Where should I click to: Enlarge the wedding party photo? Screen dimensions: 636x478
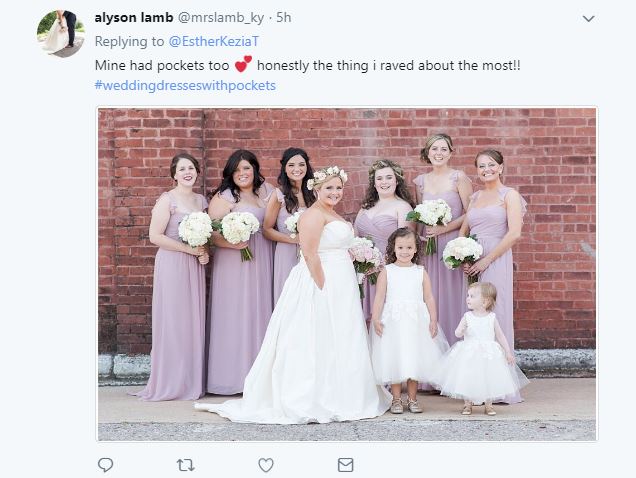click(347, 274)
